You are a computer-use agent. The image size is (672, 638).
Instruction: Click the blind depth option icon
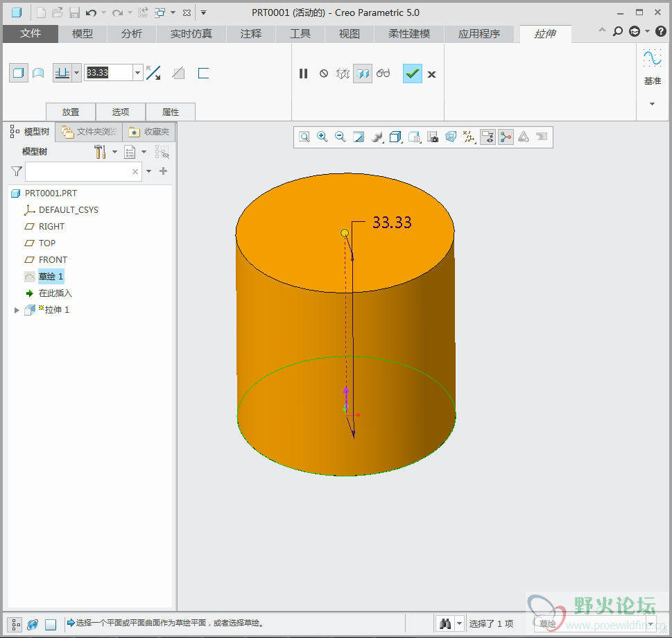pyautogui.click(x=62, y=73)
